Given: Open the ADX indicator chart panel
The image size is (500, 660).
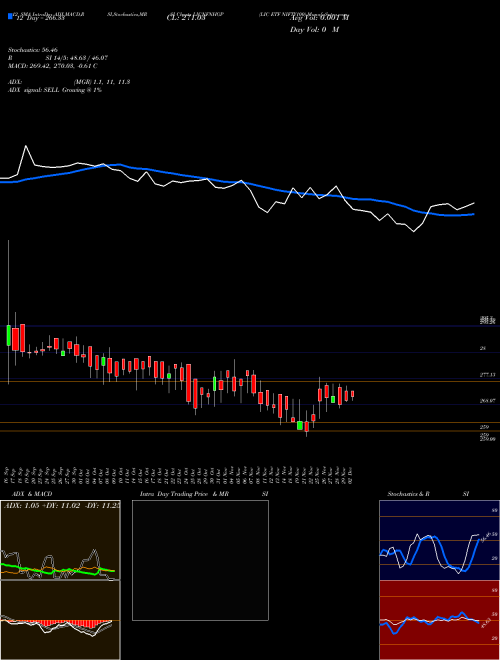Looking at the screenshot, I should pyautogui.click(x=60, y=540).
